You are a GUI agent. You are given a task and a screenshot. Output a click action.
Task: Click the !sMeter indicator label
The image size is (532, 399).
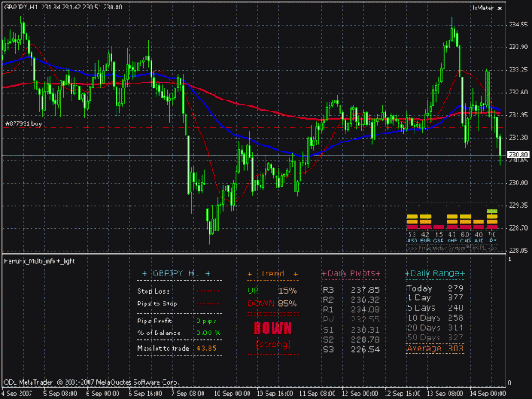pos(483,8)
